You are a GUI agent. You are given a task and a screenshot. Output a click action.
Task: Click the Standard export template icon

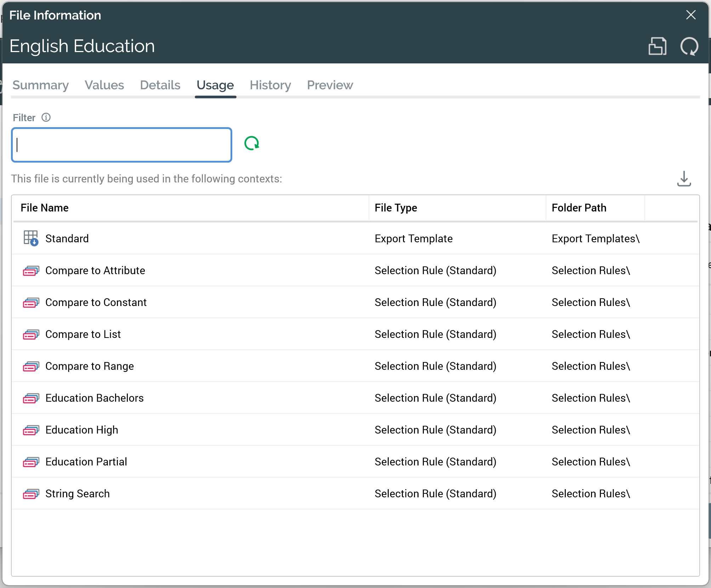tap(31, 238)
